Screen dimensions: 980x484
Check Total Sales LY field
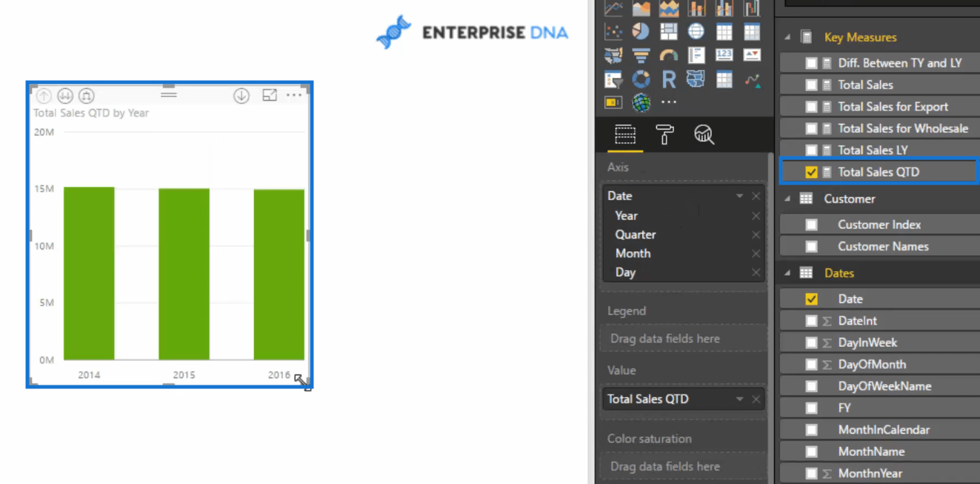pos(811,150)
